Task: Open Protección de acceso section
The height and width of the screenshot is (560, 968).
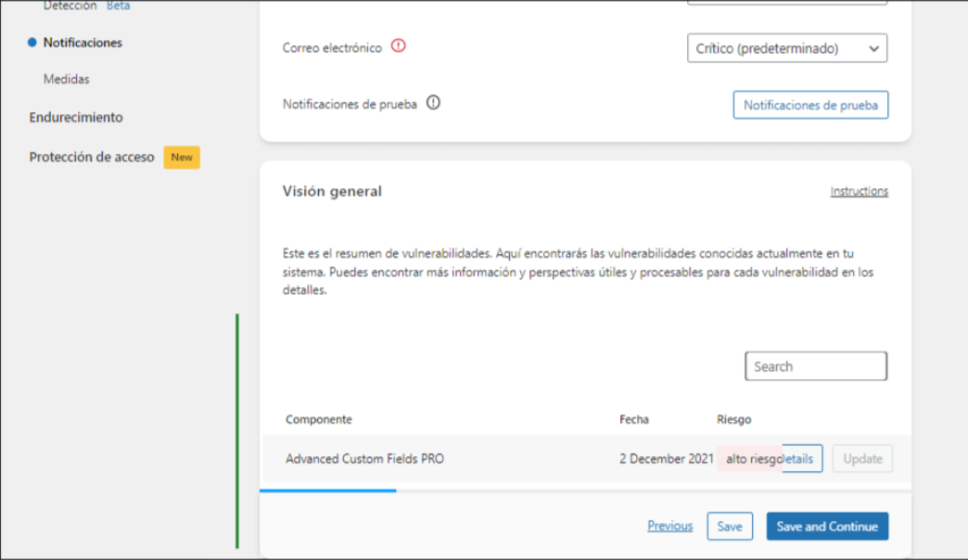Action: click(92, 157)
